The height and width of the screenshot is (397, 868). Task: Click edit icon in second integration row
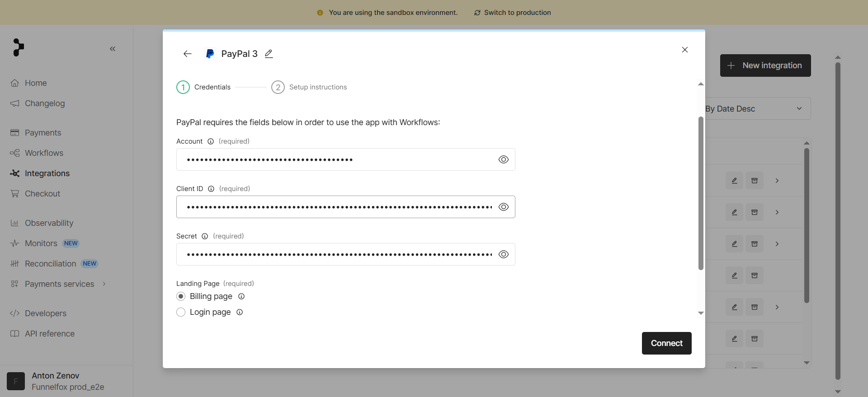(735, 212)
